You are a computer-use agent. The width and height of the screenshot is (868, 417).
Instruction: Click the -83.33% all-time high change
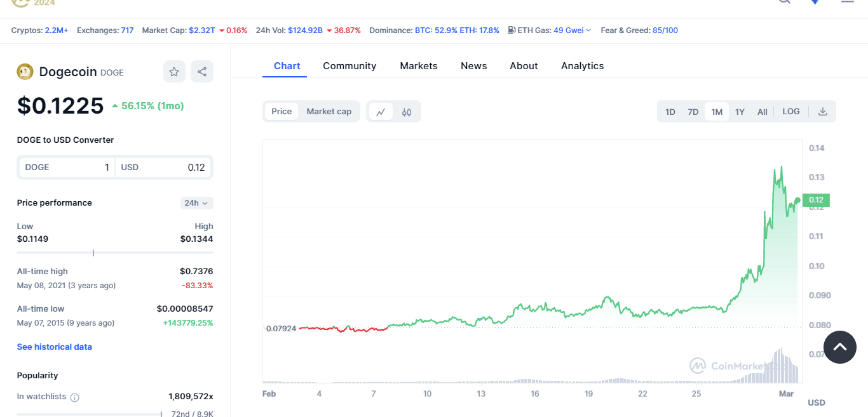tap(198, 286)
